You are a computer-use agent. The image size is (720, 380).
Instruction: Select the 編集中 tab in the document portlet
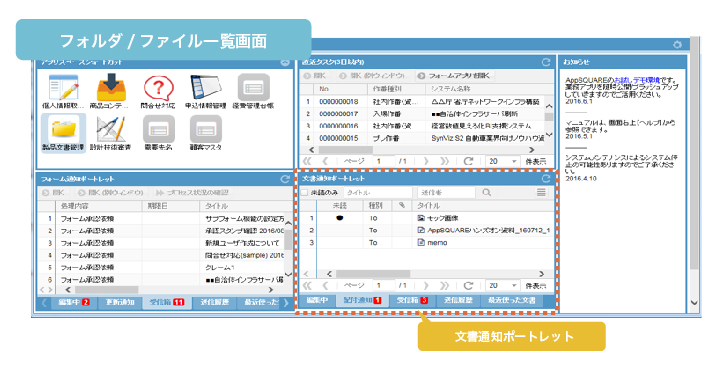click(x=316, y=301)
